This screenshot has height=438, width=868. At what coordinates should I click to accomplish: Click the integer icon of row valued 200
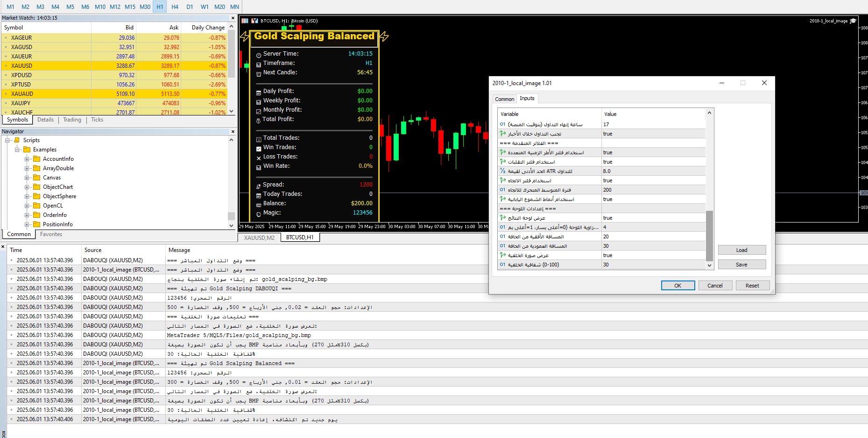tap(503, 190)
